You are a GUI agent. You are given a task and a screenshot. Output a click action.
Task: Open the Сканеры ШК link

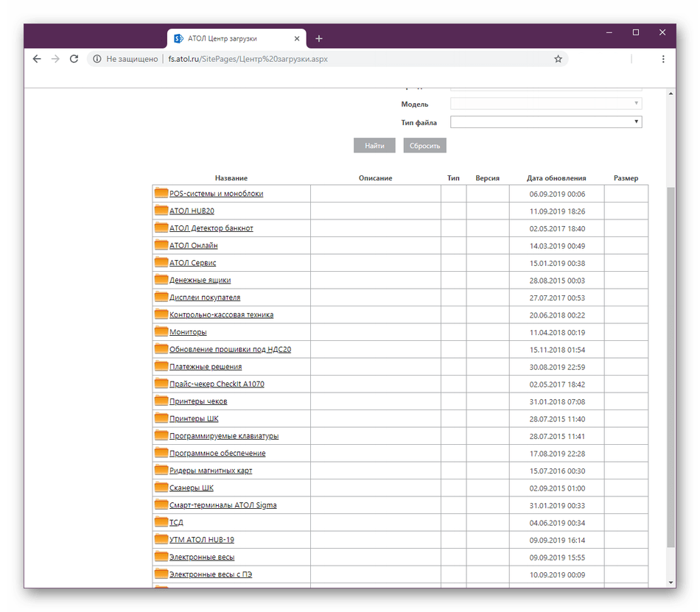(191, 488)
